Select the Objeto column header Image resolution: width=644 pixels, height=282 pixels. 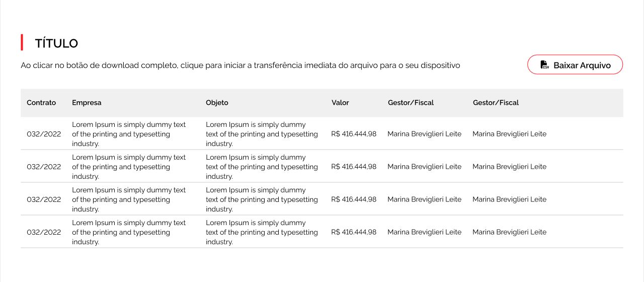[x=217, y=103]
